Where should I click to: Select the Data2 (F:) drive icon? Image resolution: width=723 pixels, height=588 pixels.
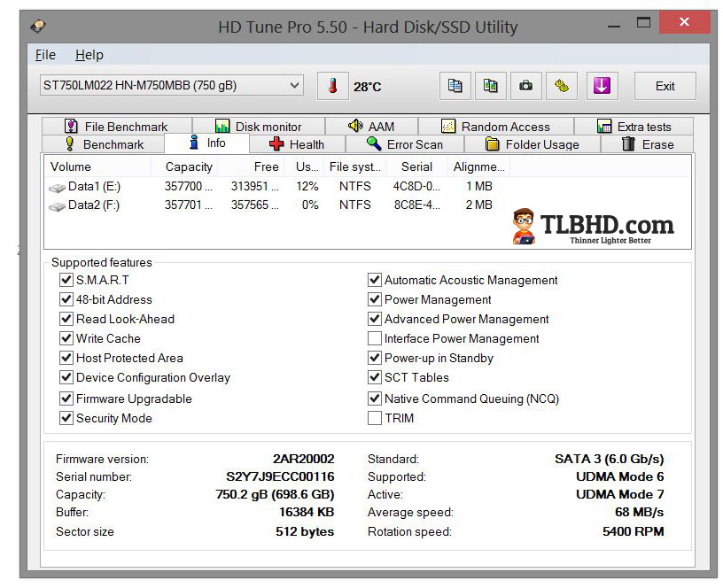click(58, 206)
